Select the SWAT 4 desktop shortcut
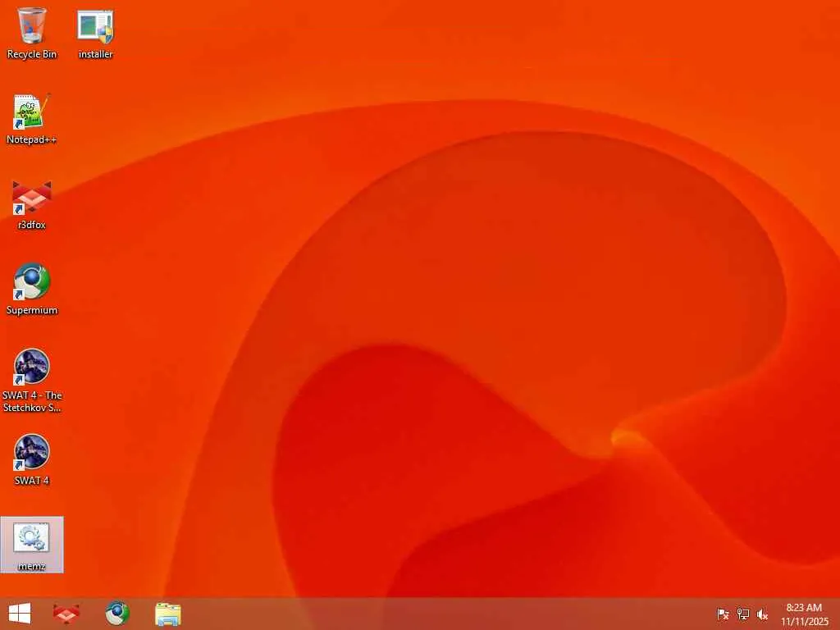This screenshot has height=630, width=840. (x=32, y=459)
